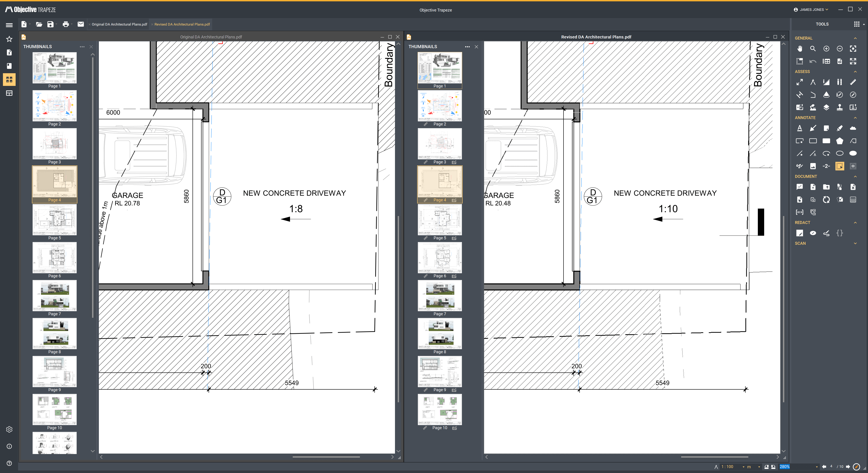Select the OCR tool in Document section
Image resolution: width=868 pixels, height=473 pixels.
coord(800,212)
